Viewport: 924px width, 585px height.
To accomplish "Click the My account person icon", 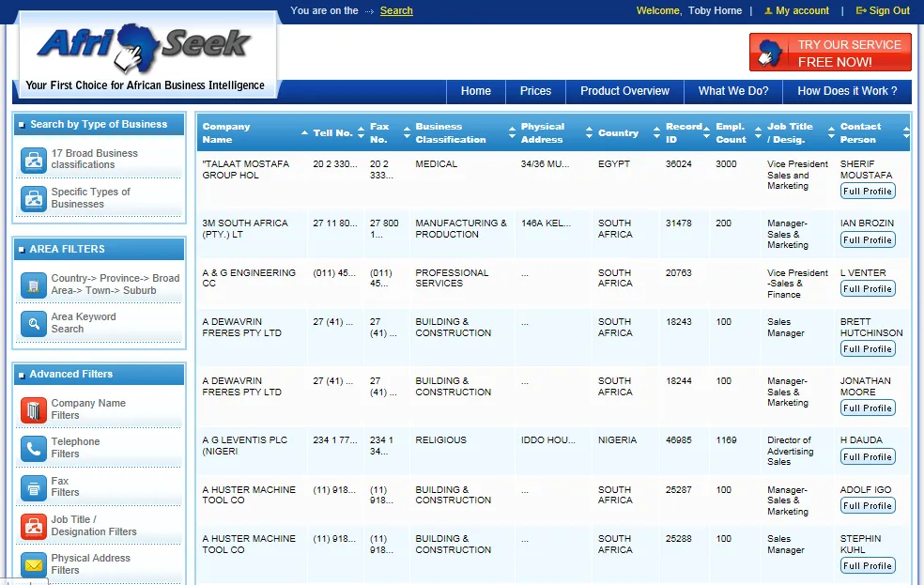I will coord(768,10).
